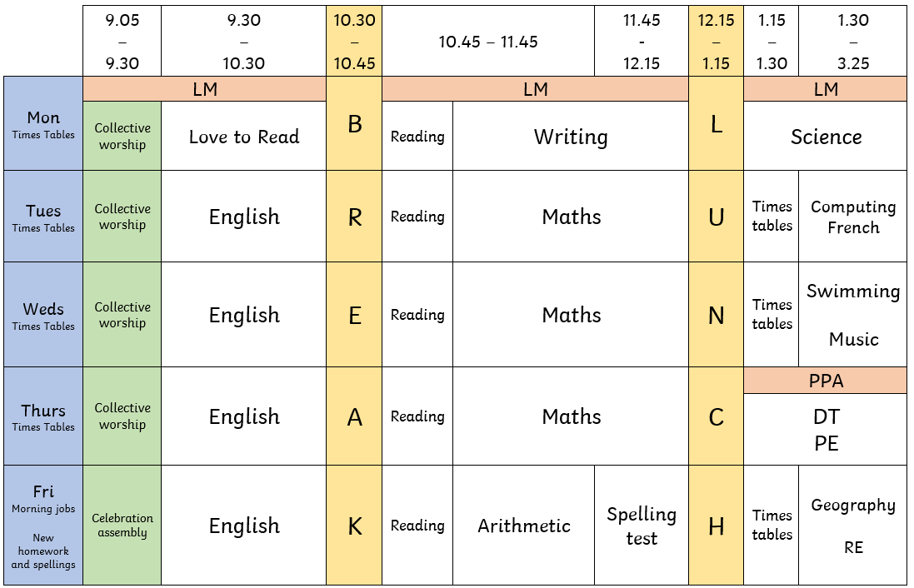Select Tuesday's Maths lesson cell
The height and width of the screenshot is (588, 914).
click(571, 217)
